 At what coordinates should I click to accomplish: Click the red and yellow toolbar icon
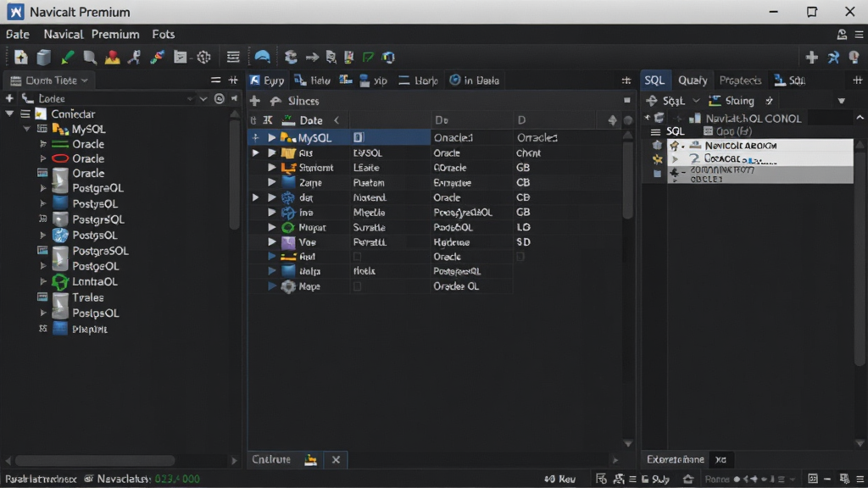click(113, 57)
